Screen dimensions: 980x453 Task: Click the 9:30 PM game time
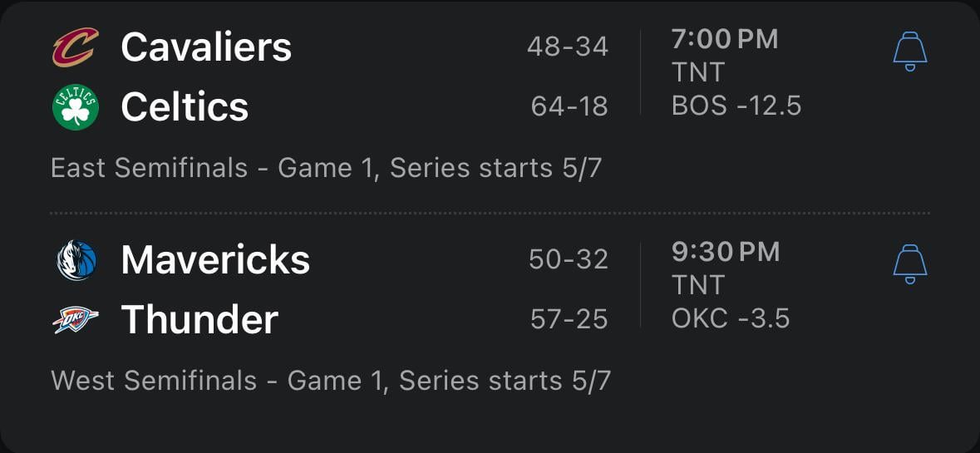click(x=726, y=252)
